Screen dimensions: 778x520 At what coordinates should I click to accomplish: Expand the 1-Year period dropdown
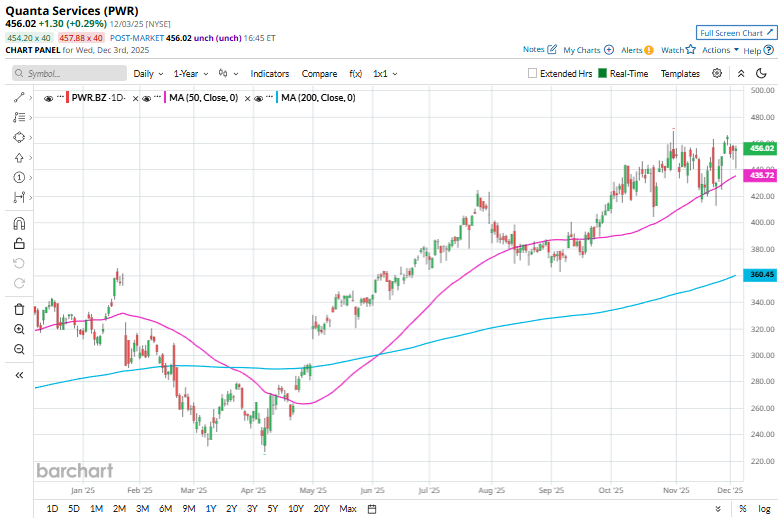click(191, 73)
